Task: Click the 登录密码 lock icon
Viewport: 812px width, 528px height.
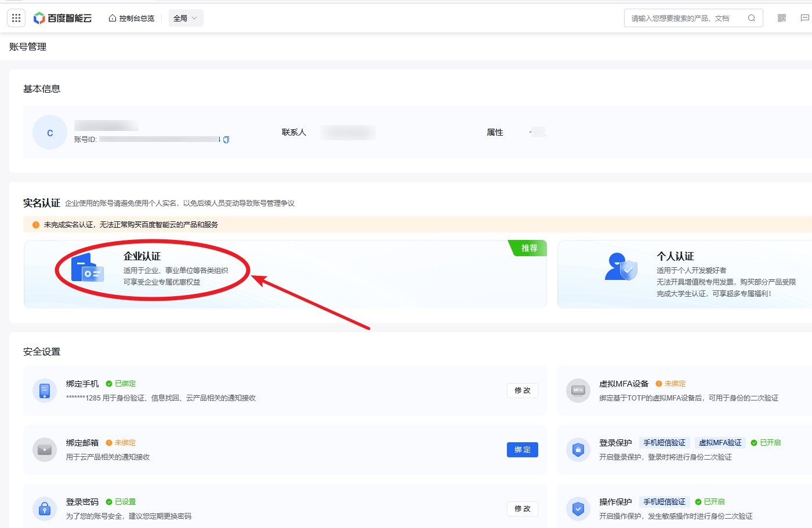Action: 45,508
